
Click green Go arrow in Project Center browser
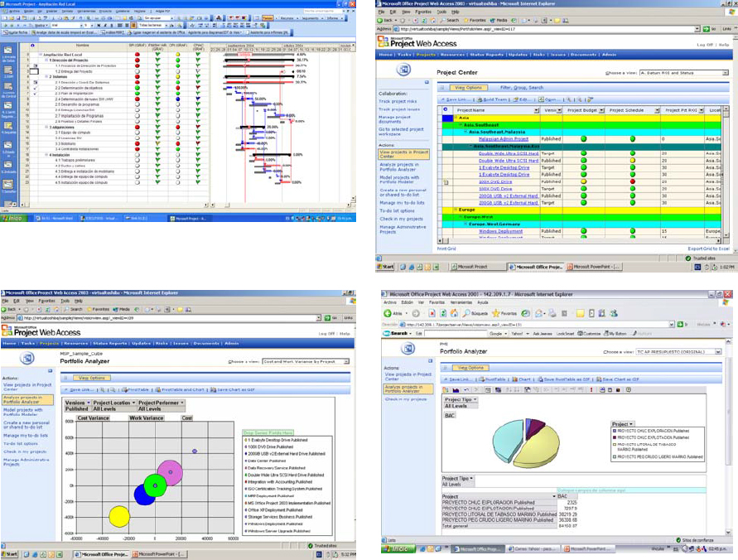[706, 29]
